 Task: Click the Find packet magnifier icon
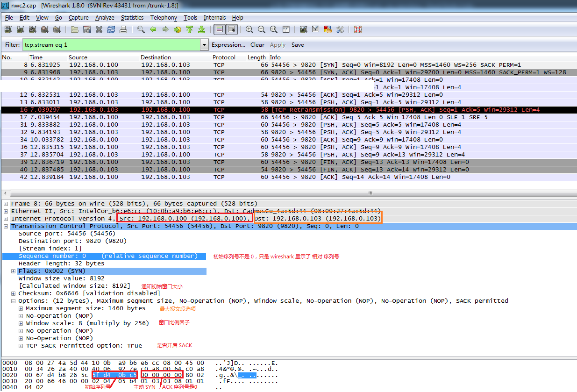(141, 30)
